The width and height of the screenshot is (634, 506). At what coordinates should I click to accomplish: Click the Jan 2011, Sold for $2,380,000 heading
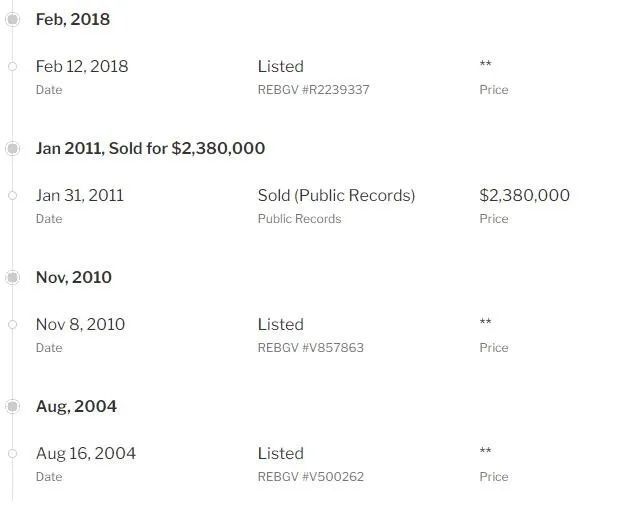click(150, 148)
